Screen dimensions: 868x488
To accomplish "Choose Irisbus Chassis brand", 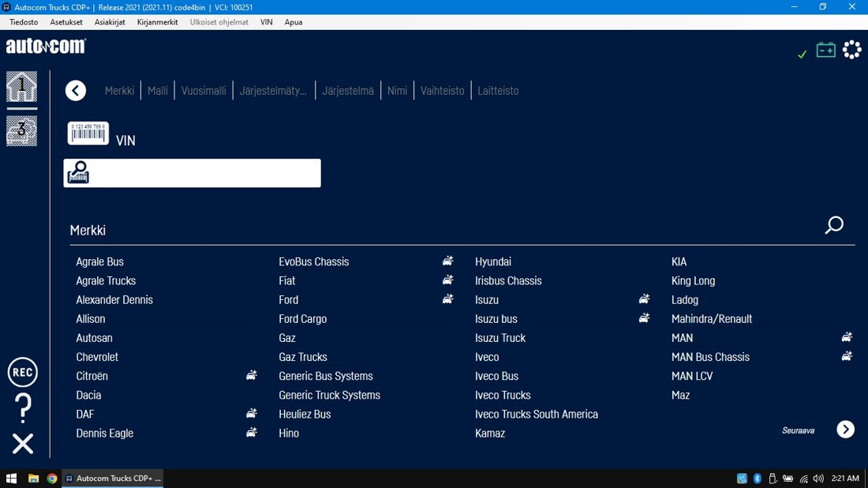I will point(508,280).
